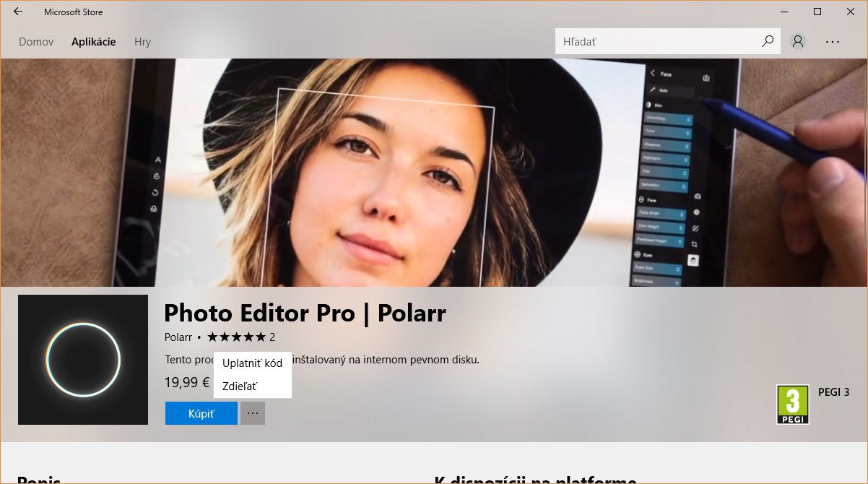The width and height of the screenshot is (868, 484).
Task: Open the Domov tab
Action: (x=36, y=42)
